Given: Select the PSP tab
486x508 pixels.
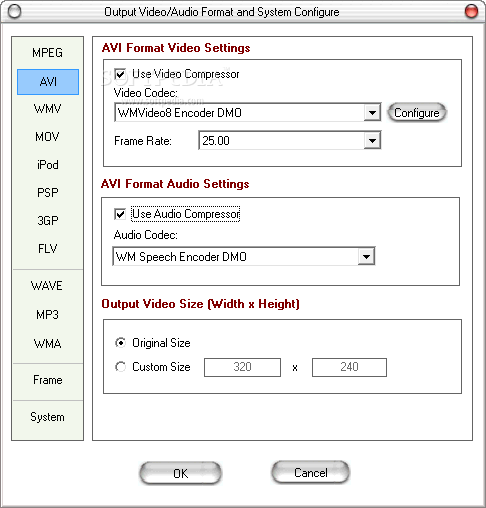Looking at the screenshot, I should [x=47, y=192].
